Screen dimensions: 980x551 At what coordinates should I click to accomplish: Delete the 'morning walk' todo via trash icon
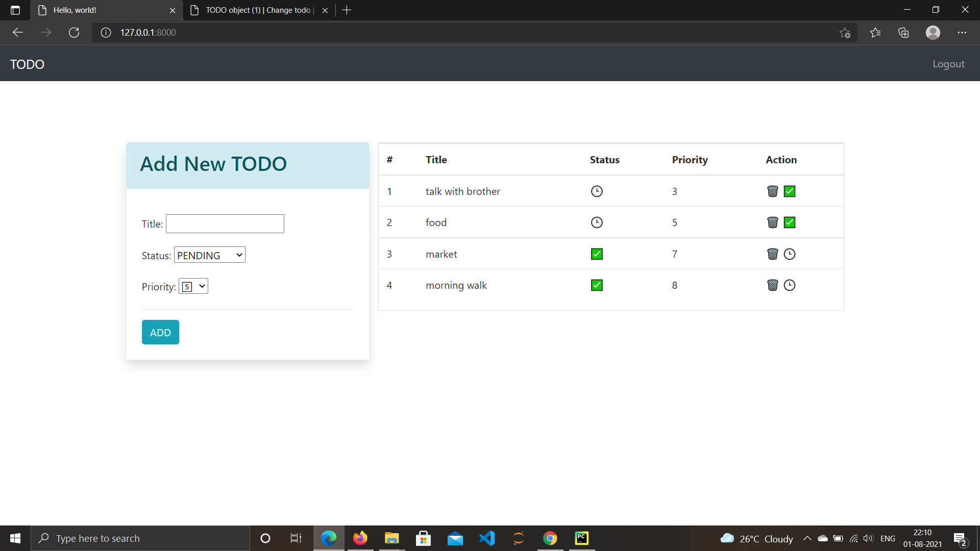click(x=772, y=285)
